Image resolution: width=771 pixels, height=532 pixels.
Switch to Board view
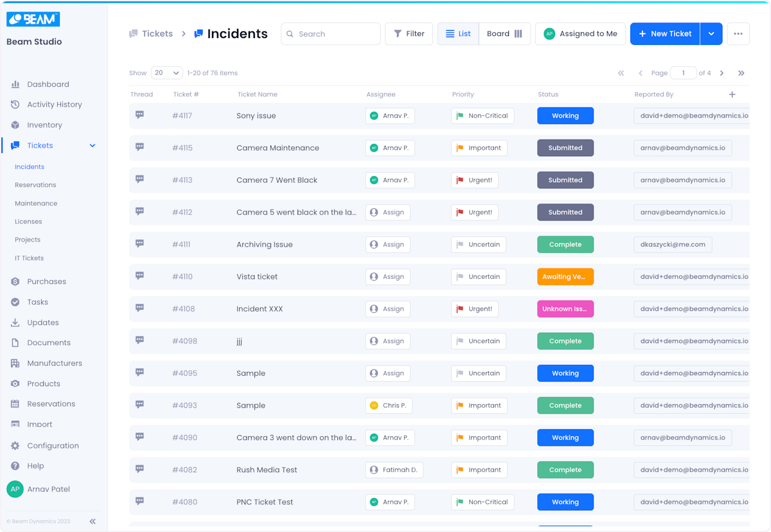(x=504, y=34)
